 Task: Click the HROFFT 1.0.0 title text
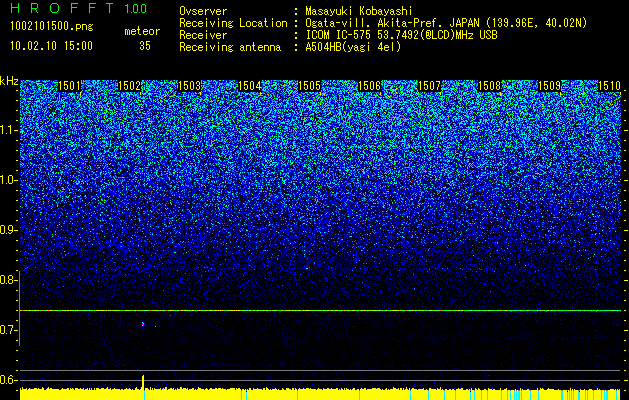click(79, 8)
